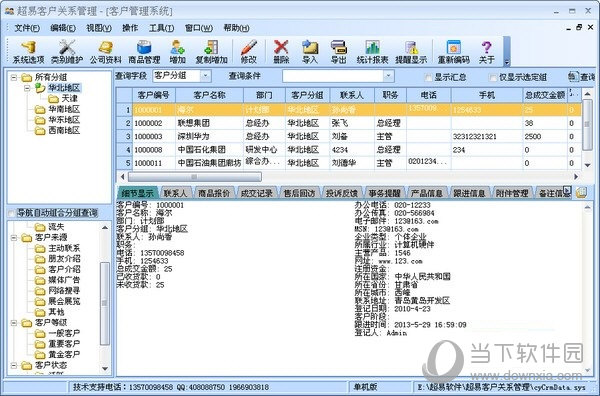Click the 修改 edit pencil icon
This screenshot has height=396, width=600.
[x=248, y=52]
